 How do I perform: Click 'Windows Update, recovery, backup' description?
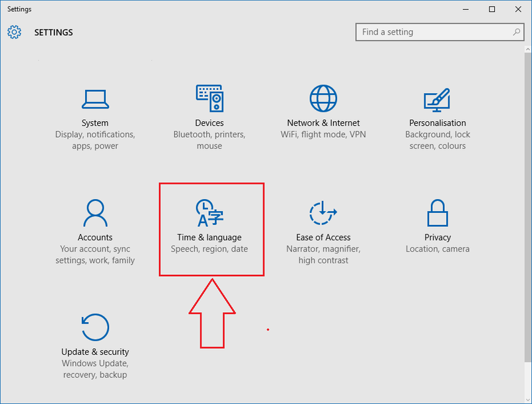click(95, 369)
